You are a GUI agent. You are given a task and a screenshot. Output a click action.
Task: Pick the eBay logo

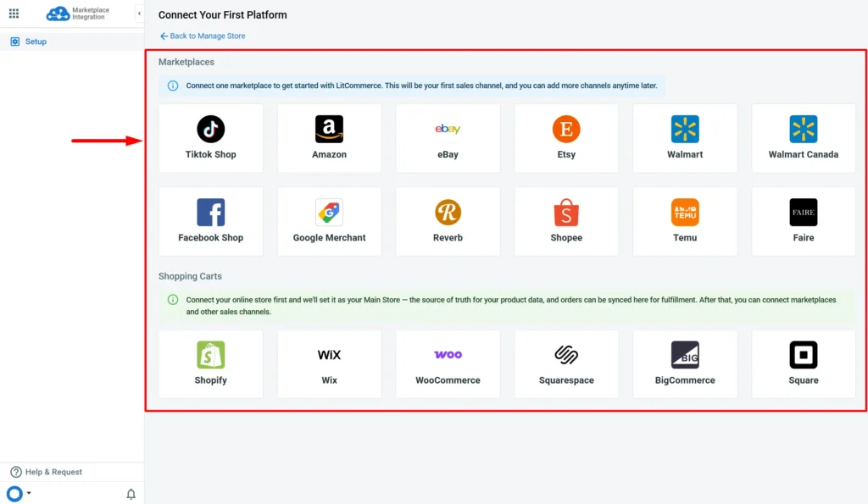click(x=448, y=129)
